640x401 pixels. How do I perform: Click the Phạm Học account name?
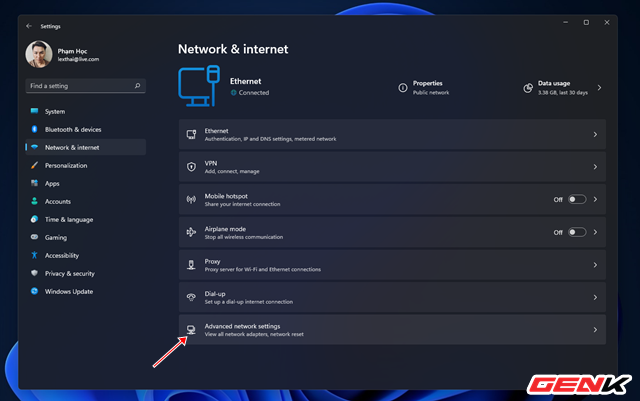click(x=72, y=51)
